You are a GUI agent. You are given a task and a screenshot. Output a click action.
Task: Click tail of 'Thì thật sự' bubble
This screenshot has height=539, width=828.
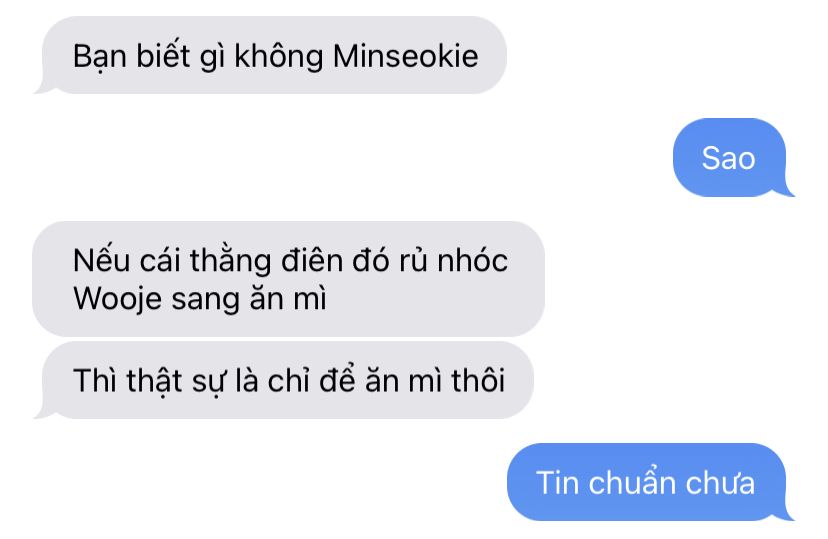(42, 412)
